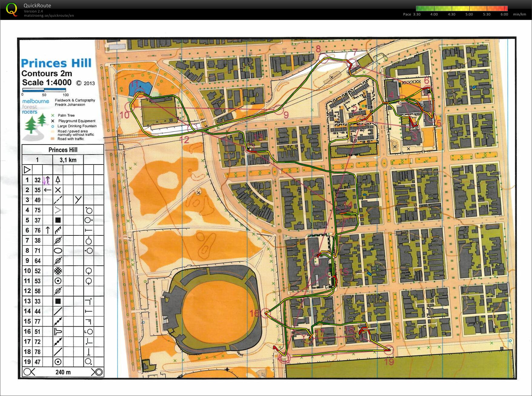Click the pace color gradient bar

click(462, 8)
